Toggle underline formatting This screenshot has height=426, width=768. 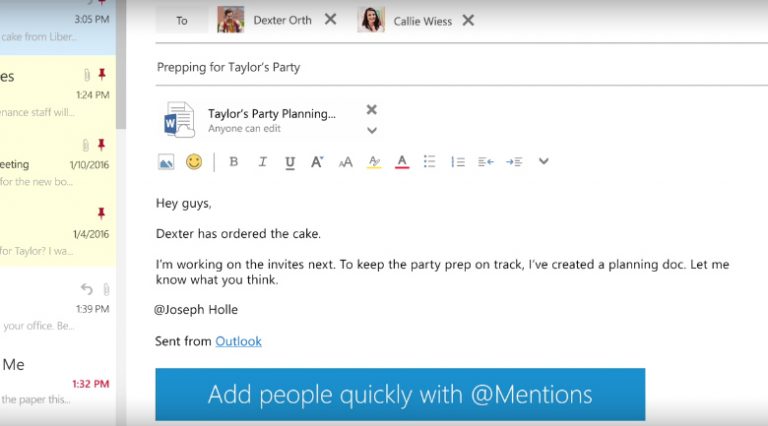click(290, 162)
